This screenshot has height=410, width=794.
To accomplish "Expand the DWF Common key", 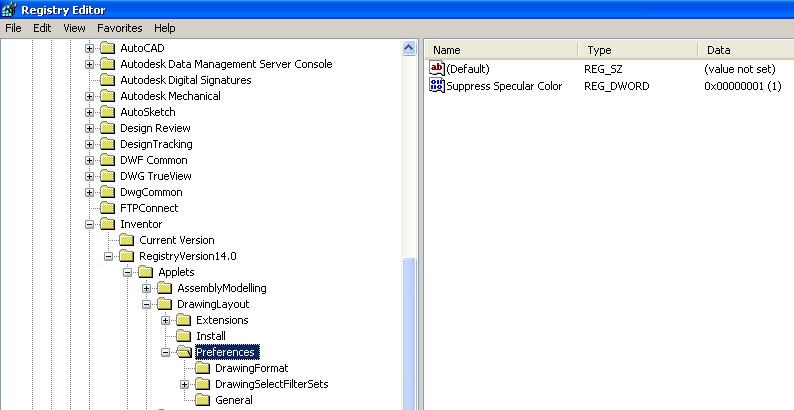I will point(90,160).
